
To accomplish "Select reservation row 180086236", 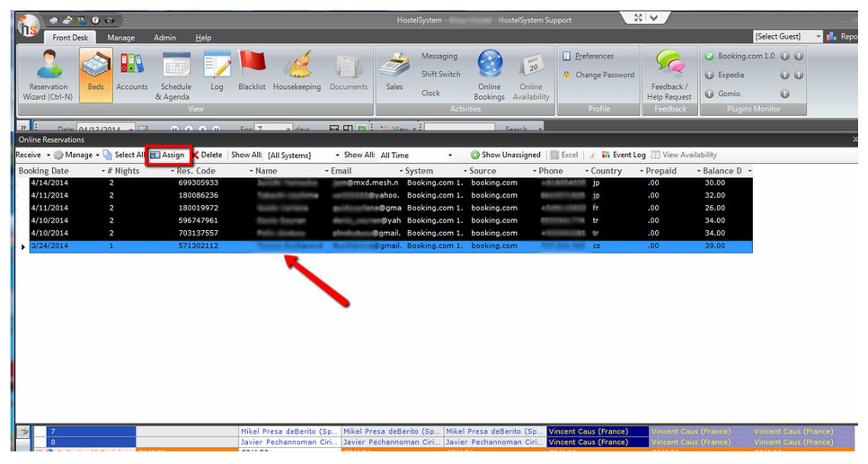I will pos(391,195).
